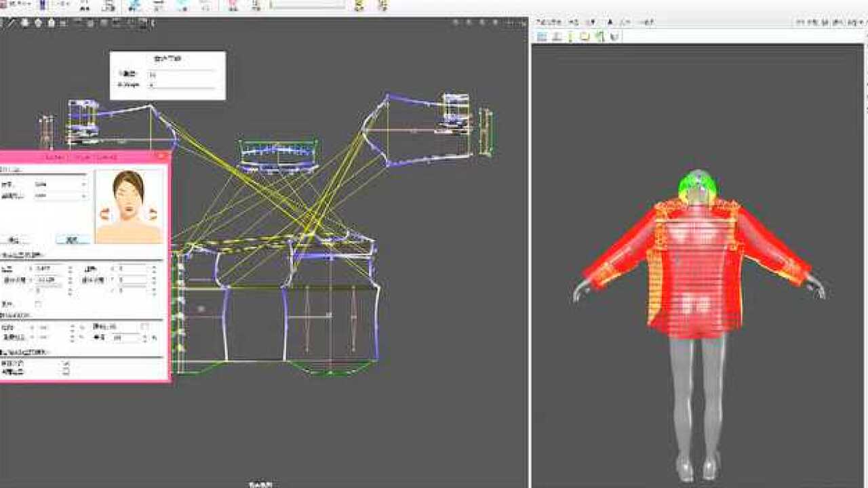The image size is (868, 488).
Task: Open the upper dropdown in the pink dialog
Action: pos(61,184)
